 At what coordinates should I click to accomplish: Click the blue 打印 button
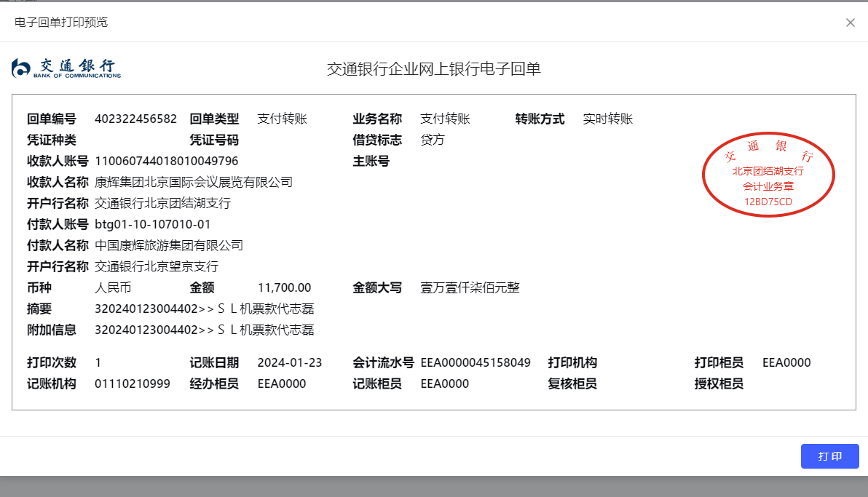[829, 456]
